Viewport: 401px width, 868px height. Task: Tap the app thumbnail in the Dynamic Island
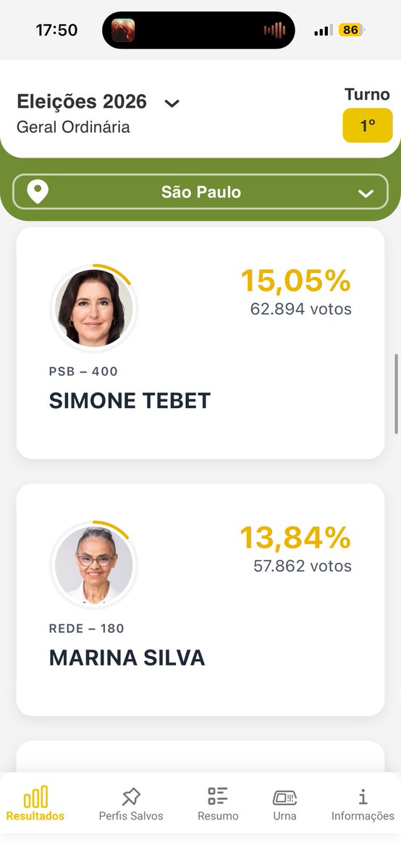pyautogui.click(x=123, y=30)
